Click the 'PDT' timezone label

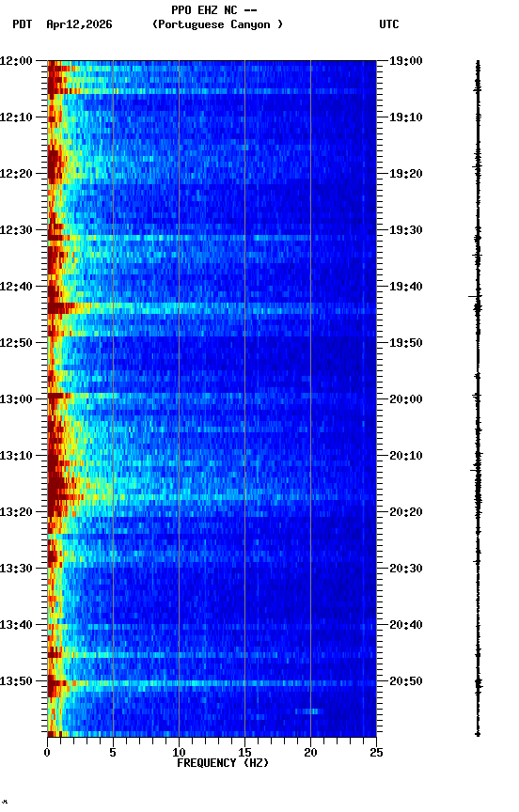coord(23,24)
